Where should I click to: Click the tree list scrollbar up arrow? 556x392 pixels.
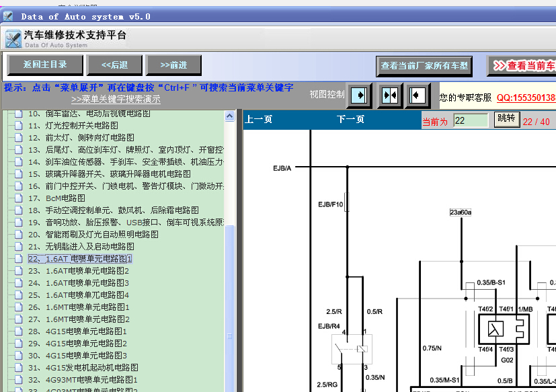tap(230, 116)
